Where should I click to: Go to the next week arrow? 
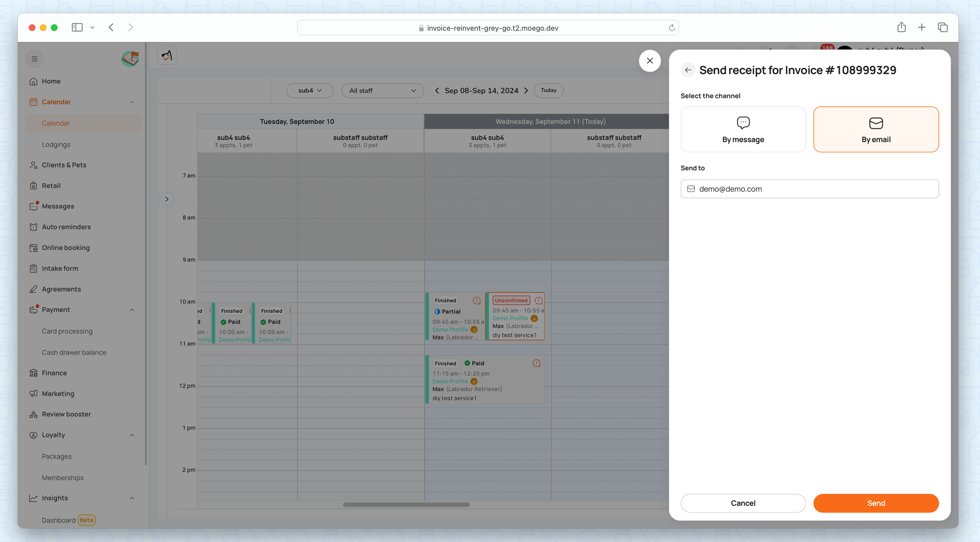[x=526, y=91]
